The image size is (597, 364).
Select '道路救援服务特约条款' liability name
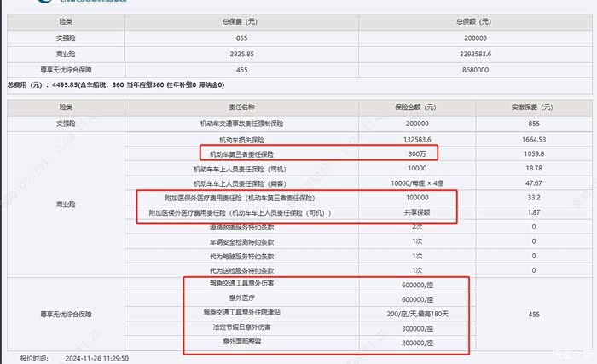(x=241, y=228)
